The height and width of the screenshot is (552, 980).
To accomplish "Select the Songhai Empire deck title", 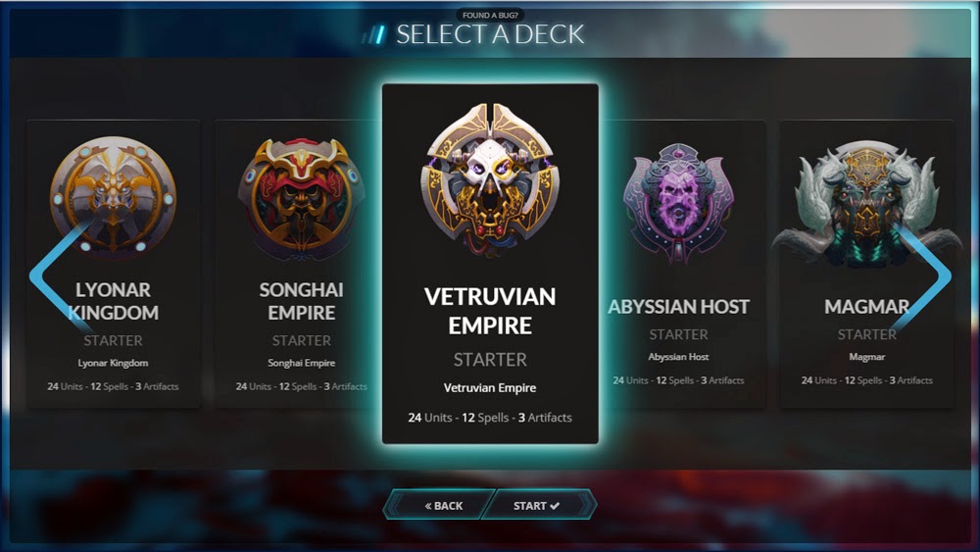I will 301,301.
